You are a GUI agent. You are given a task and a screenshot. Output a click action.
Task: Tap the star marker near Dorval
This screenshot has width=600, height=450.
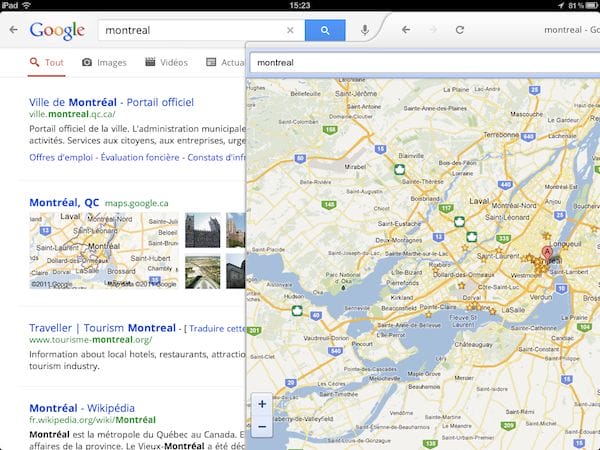coord(461,285)
